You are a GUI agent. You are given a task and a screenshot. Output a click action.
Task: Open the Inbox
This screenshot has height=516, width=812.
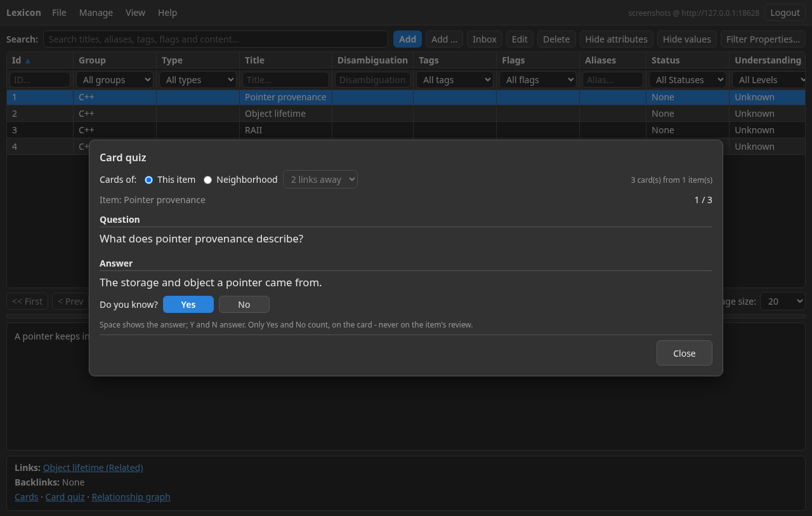[485, 39]
